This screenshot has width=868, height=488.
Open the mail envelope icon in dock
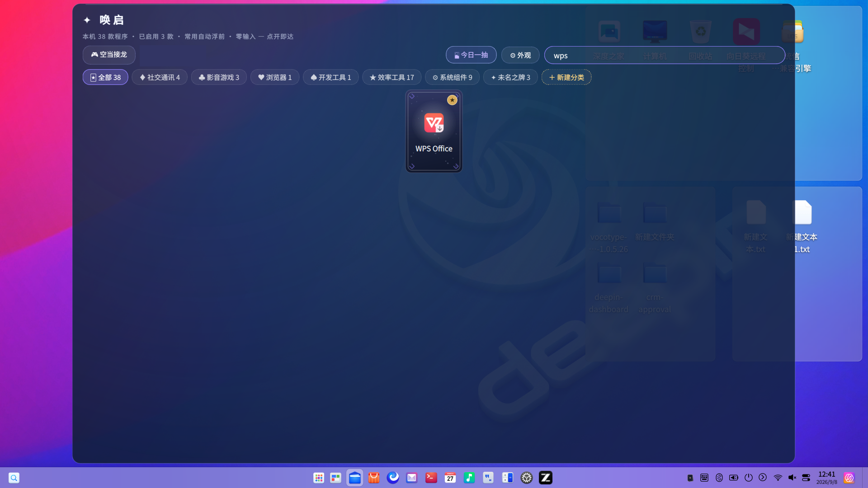pos(412,478)
